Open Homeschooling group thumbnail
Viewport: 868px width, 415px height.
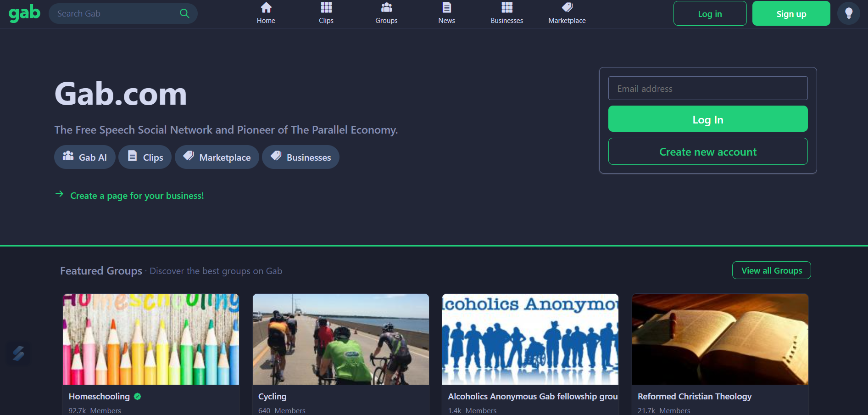click(151, 339)
